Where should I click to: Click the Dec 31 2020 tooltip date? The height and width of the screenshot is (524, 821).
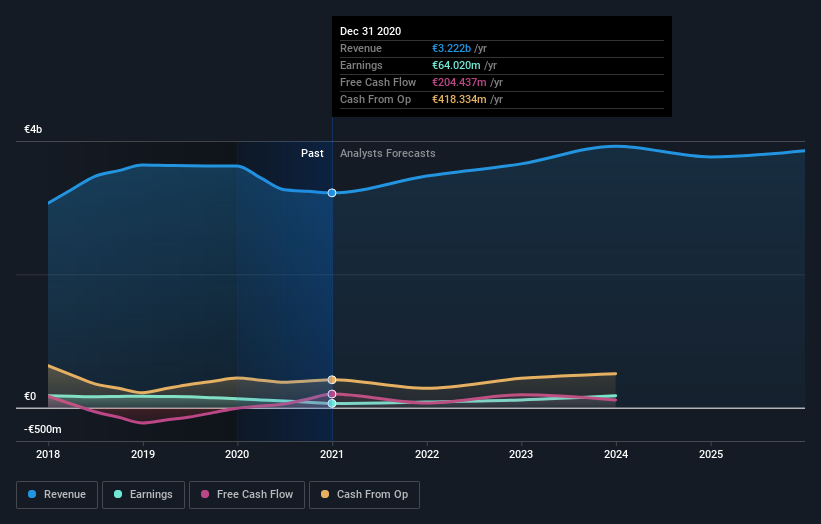click(x=371, y=31)
